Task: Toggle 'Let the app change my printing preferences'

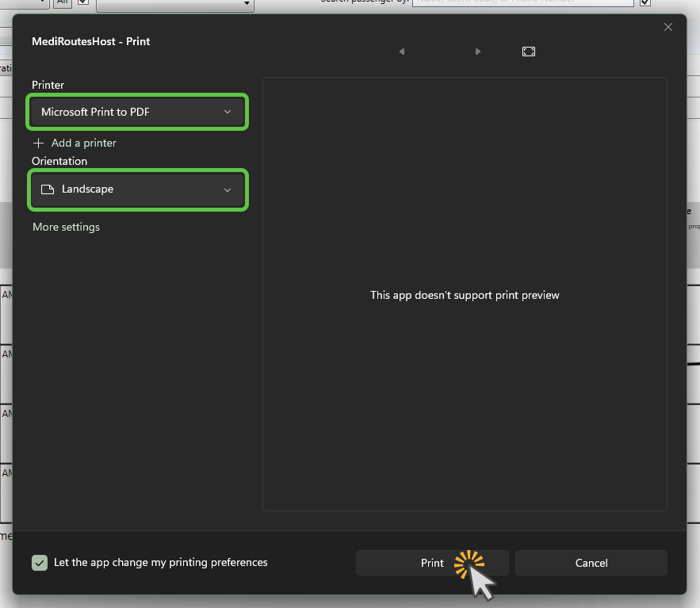Action: 40,563
